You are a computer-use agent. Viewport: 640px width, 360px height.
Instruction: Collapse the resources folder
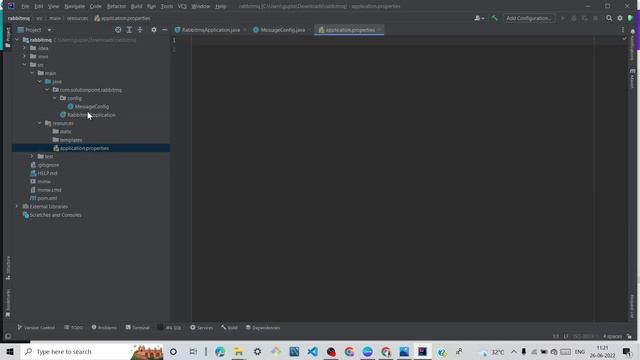pos(40,123)
